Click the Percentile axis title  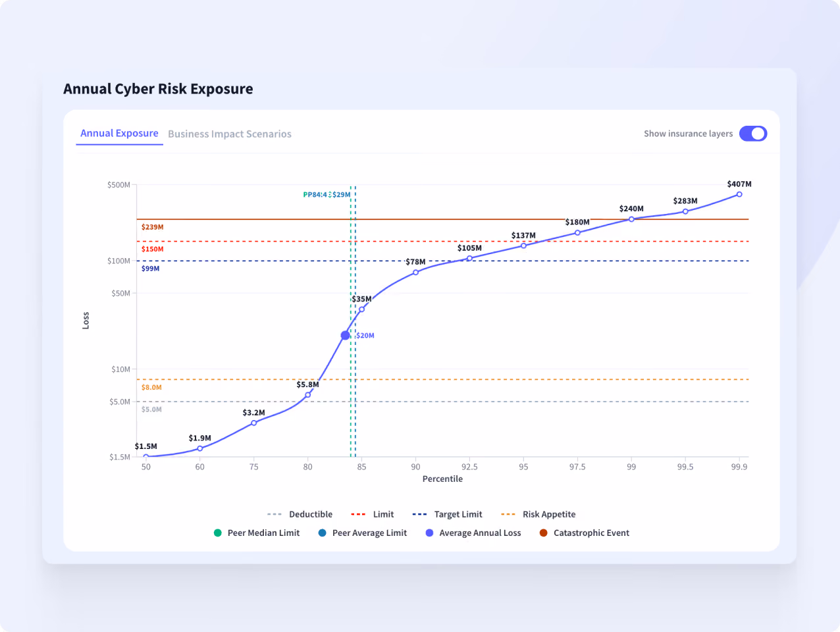442,479
